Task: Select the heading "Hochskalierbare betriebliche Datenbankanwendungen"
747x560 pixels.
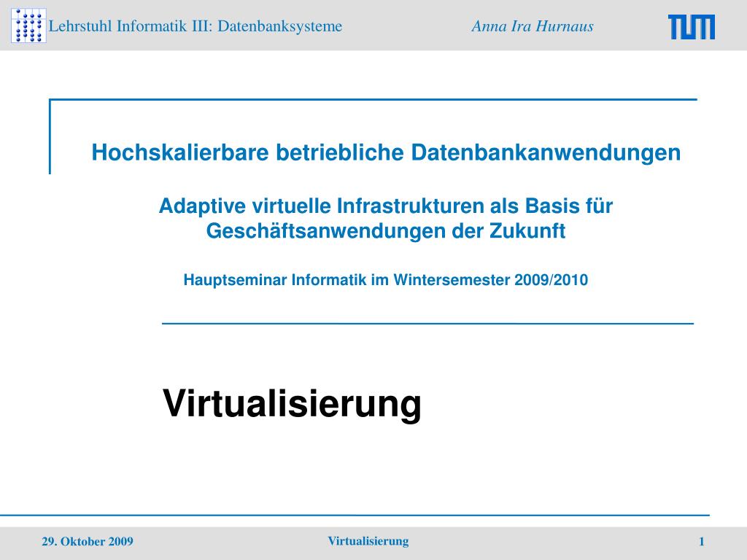Action: point(386,152)
